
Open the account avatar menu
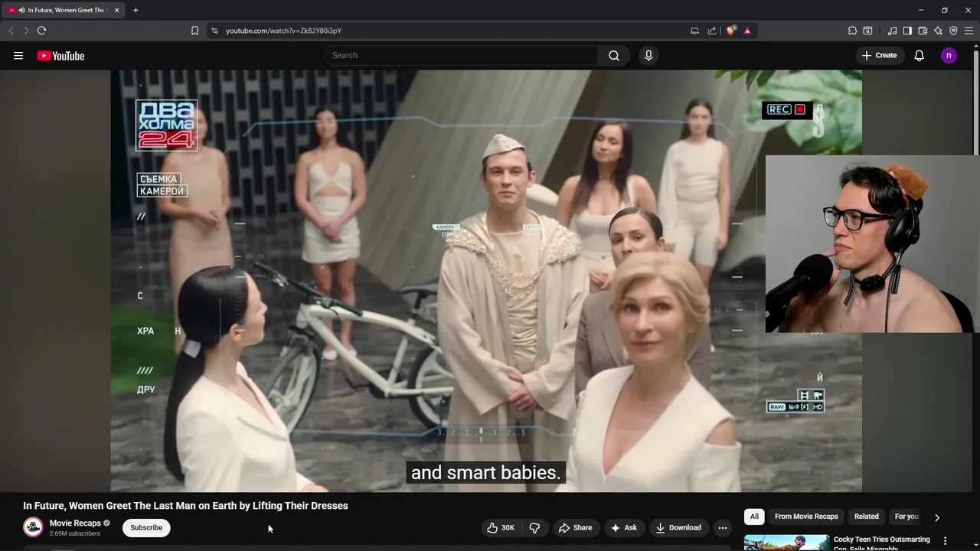(x=949, y=55)
